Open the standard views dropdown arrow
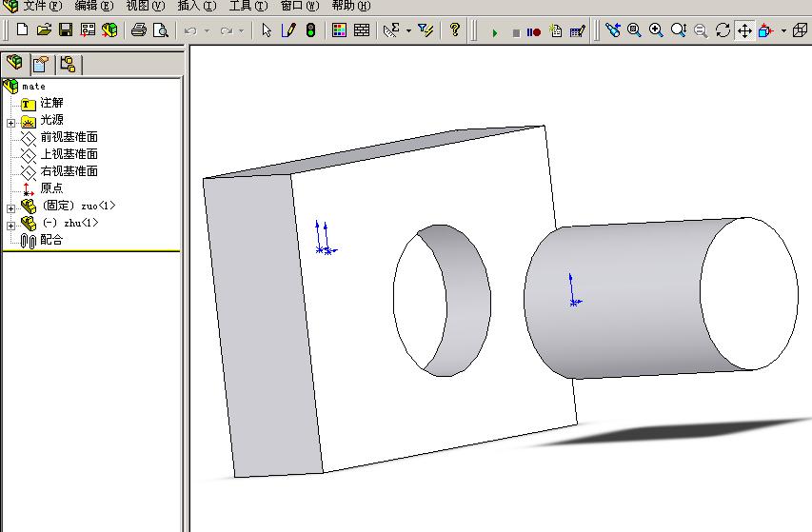Viewport: 812px width, 532px height. (783, 31)
